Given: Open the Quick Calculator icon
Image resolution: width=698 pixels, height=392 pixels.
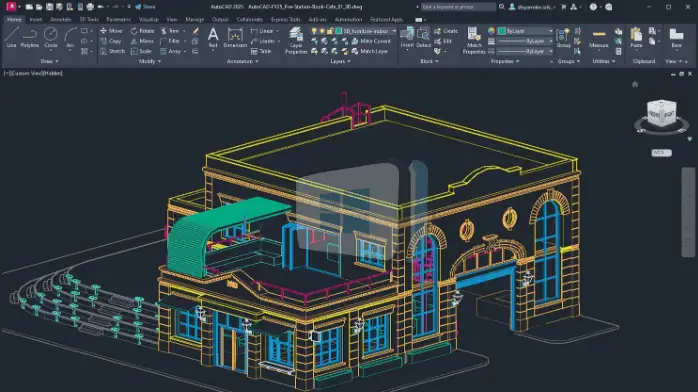Looking at the screenshot, I should pos(618,51).
